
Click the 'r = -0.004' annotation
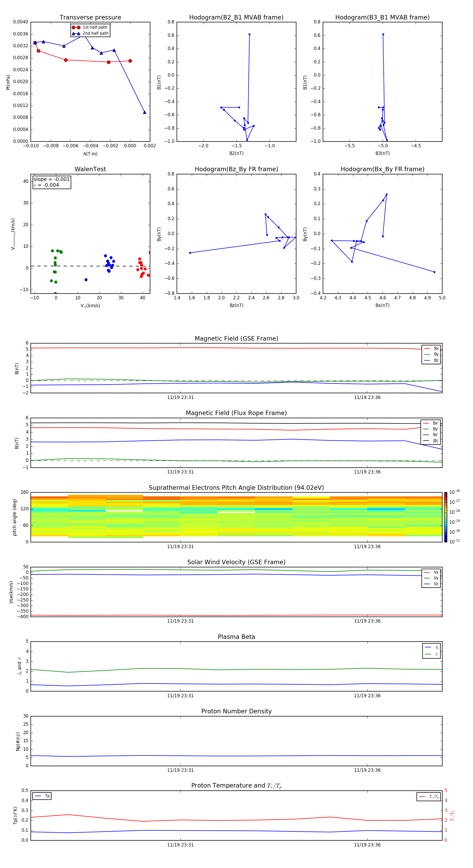point(47,185)
